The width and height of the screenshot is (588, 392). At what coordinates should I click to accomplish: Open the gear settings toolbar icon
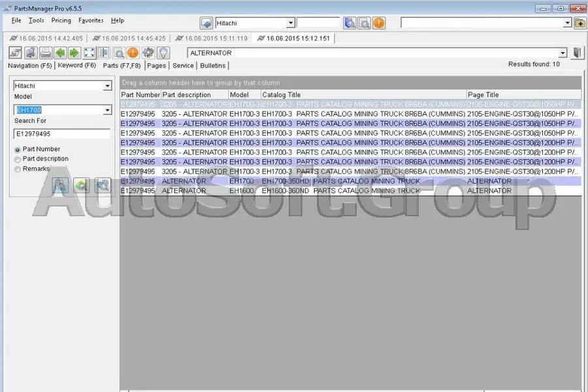[x=148, y=53]
